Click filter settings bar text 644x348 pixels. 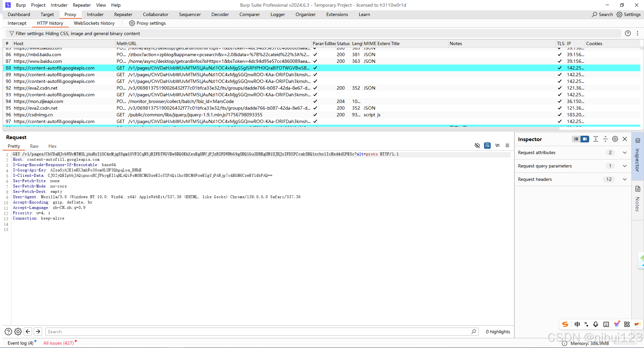click(78, 33)
